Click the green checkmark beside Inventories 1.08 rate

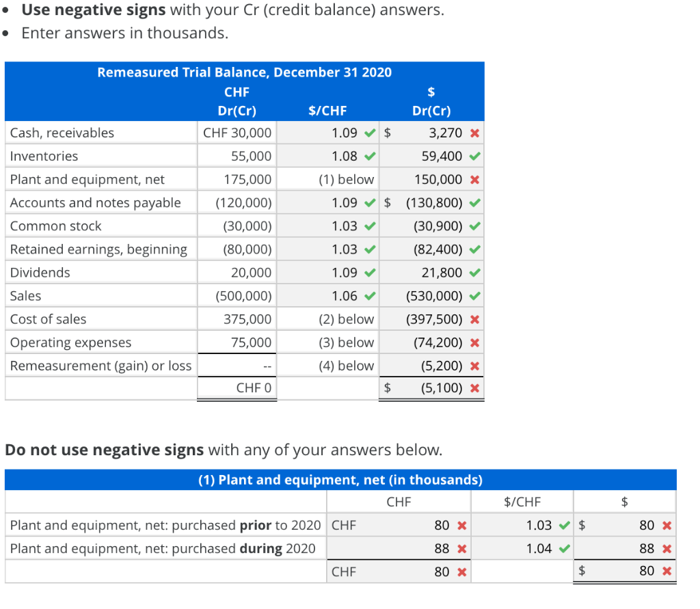[369, 156]
